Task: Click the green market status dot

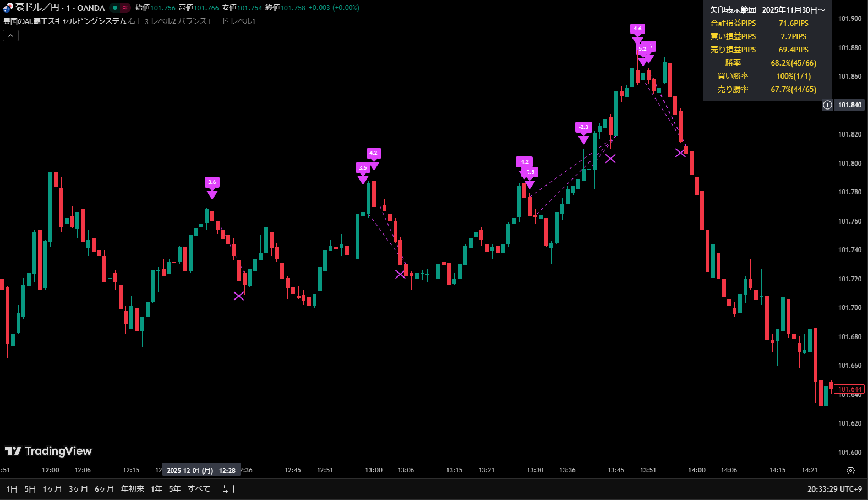Action: tap(115, 8)
